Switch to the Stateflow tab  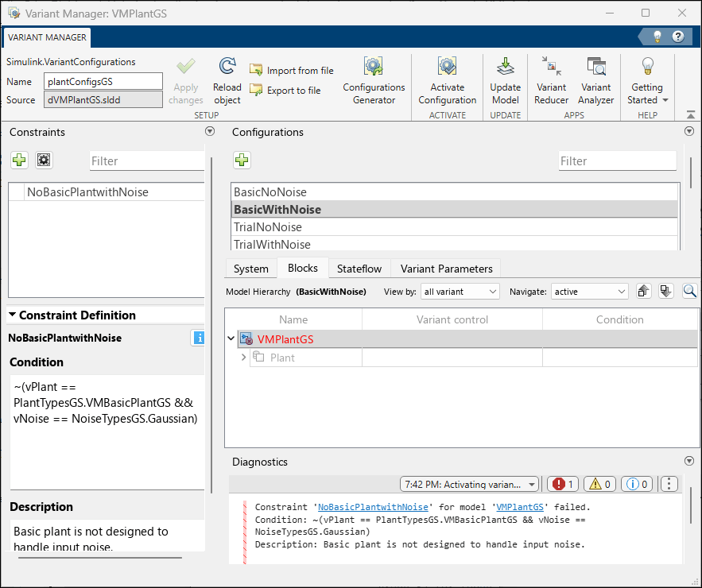pyautogui.click(x=359, y=269)
